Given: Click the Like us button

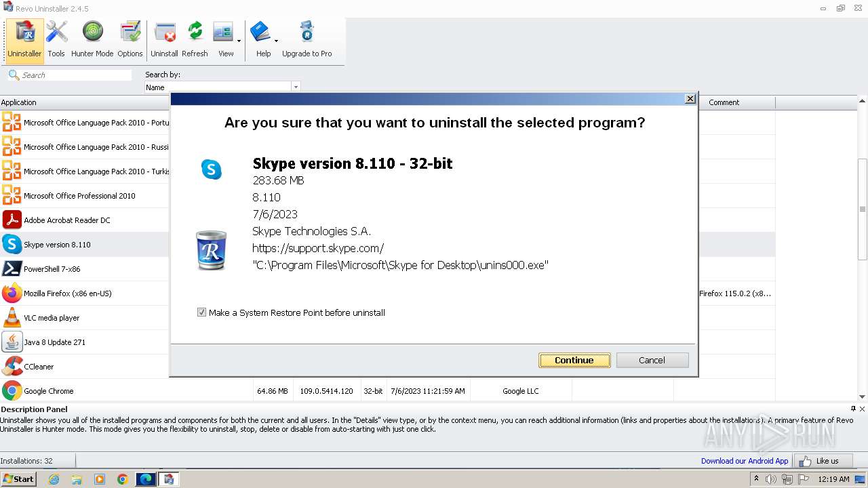Looking at the screenshot, I should pyautogui.click(x=824, y=461).
